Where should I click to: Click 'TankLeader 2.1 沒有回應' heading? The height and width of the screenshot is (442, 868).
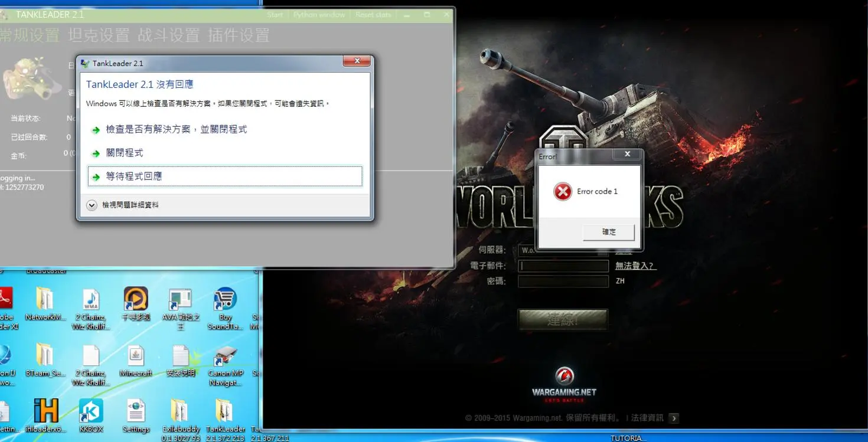[x=140, y=84]
